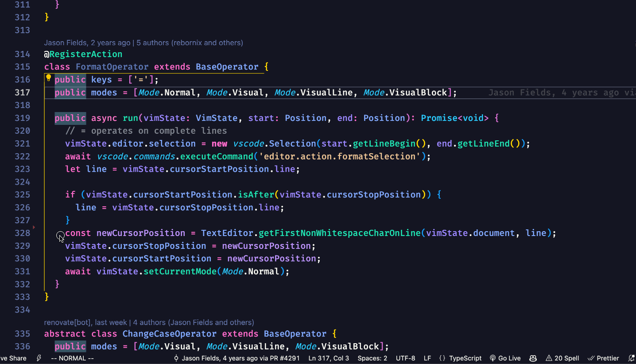
Task: Click the inline blame text on line 317
Action: [x=560, y=93]
